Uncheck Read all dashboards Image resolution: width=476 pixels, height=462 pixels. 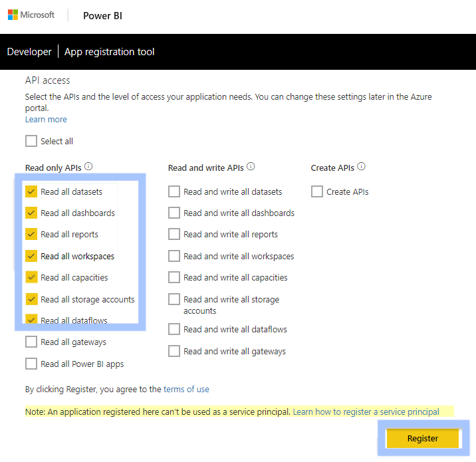[x=31, y=213]
